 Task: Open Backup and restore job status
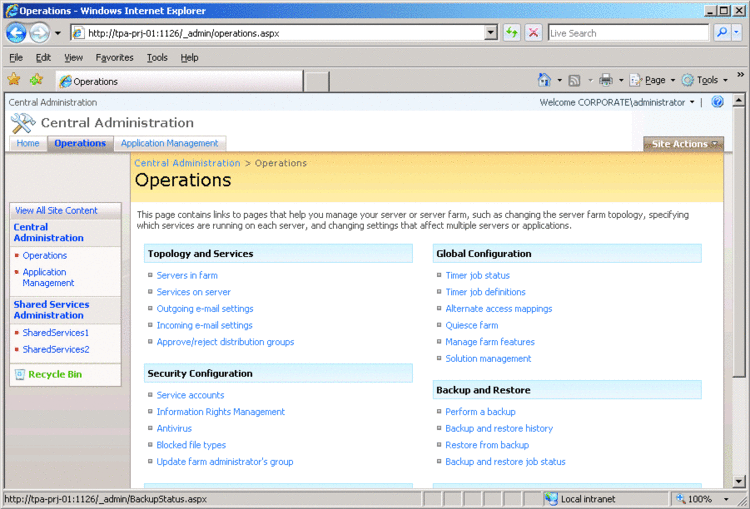505,462
